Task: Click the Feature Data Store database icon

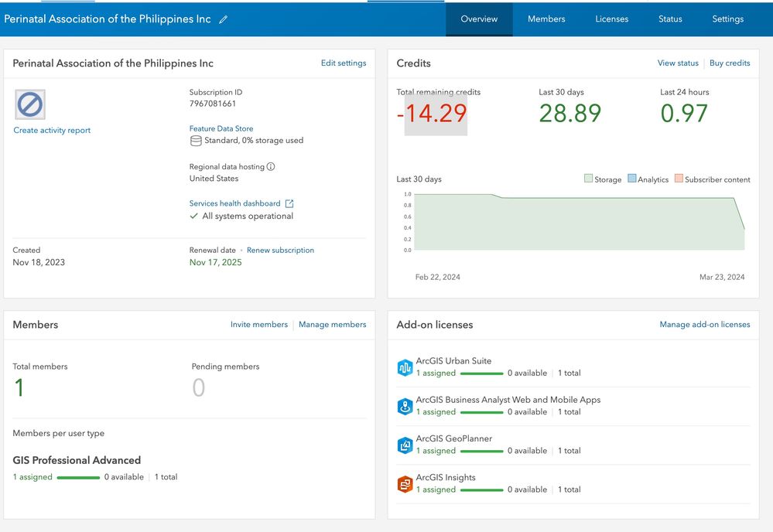Action: [x=196, y=141]
